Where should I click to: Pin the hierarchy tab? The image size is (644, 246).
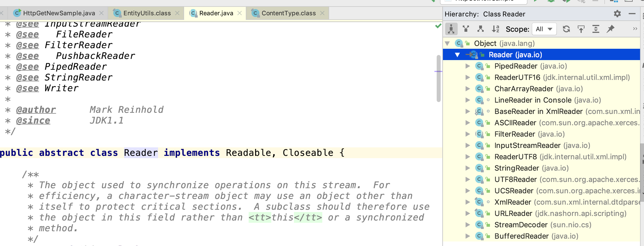pyautogui.click(x=611, y=29)
